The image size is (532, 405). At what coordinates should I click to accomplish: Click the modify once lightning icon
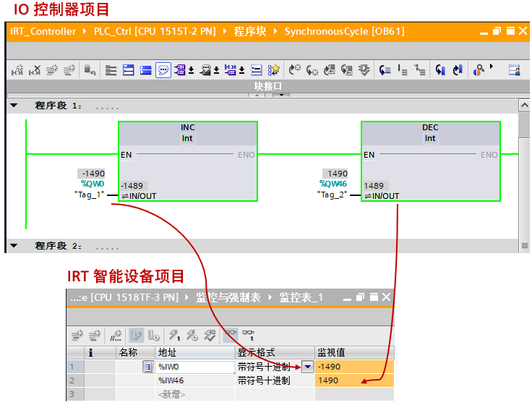click(x=174, y=336)
